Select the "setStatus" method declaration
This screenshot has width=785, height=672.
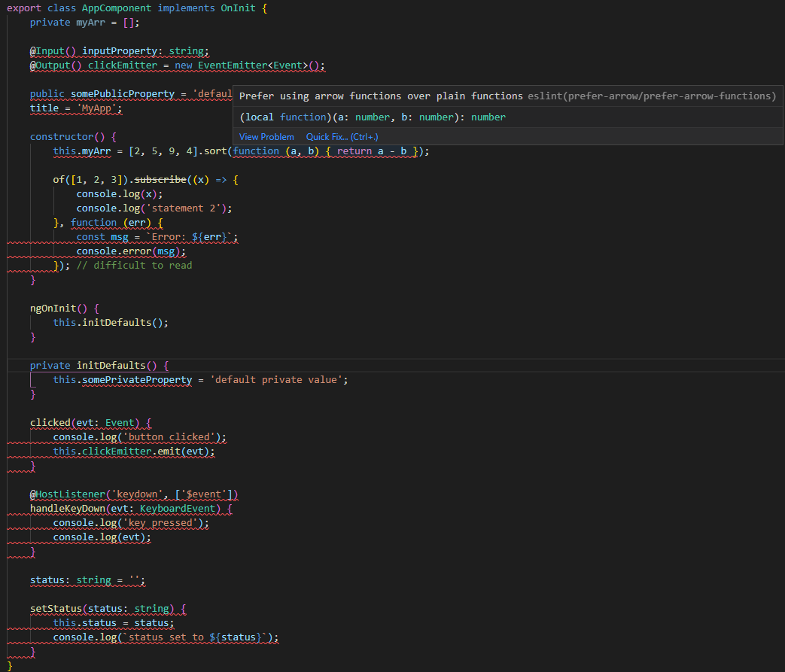pyautogui.click(x=58, y=608)
